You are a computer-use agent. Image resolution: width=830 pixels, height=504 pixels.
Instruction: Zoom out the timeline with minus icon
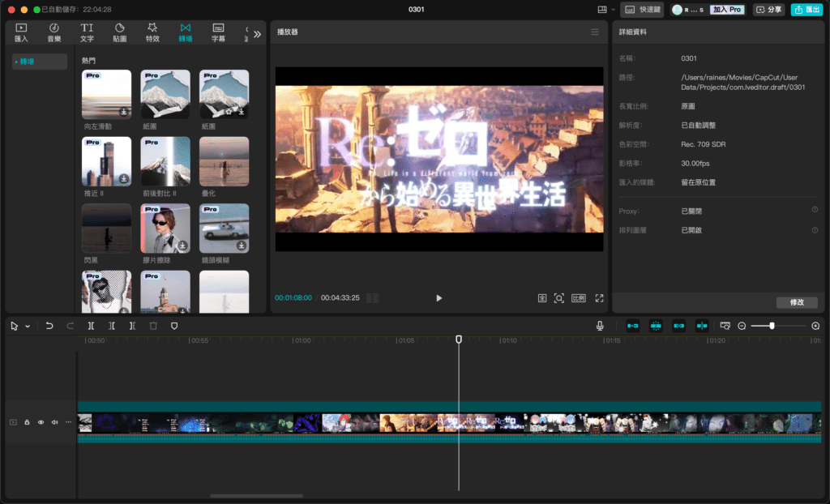pos(742,326)
